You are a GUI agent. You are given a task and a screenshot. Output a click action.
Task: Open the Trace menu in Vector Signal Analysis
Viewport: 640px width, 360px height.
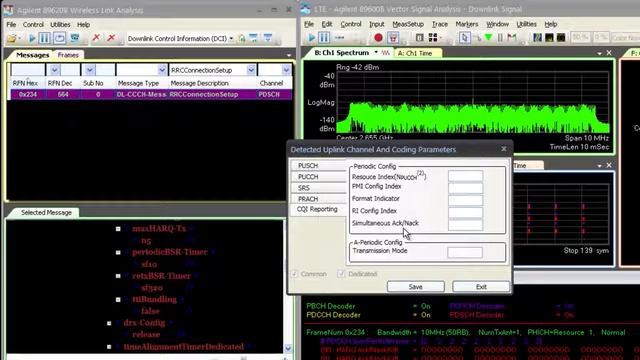point(440,24)
